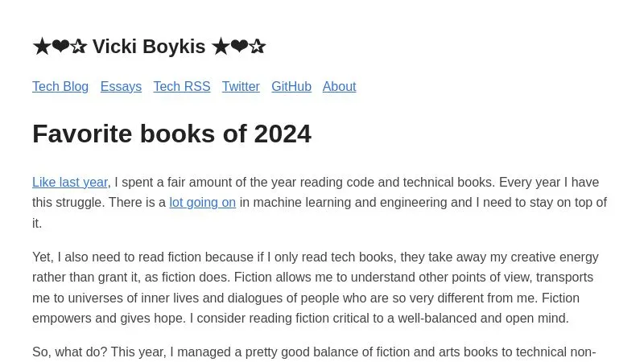Open the Tech Blog nav link
This screenshot has width=644, height=362.
(x=60, y=87)
